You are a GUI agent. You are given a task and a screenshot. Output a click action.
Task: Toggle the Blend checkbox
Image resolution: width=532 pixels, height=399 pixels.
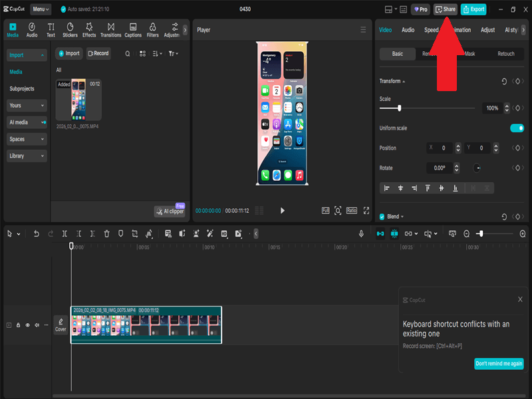382,217
